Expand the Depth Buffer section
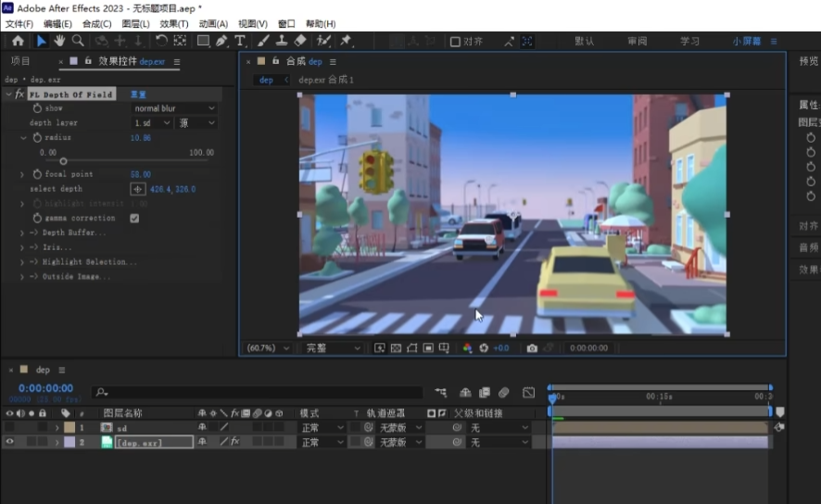821x504 pixels. [x=22, y=233]
